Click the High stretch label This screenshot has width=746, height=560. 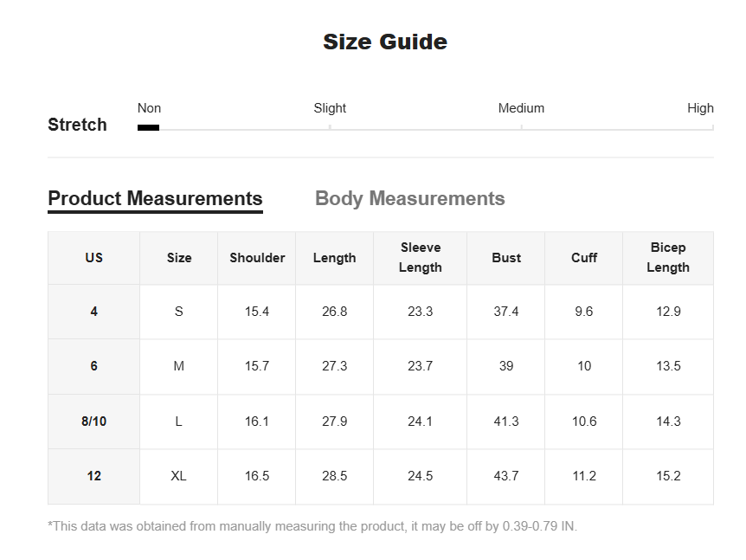tap(700, 108)
